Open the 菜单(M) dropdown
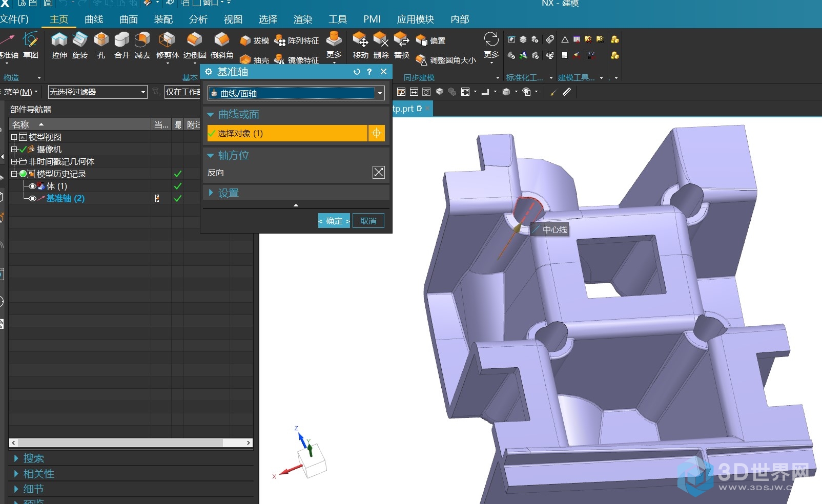Screen dimensions: 822x504 [x=20, y=92]
